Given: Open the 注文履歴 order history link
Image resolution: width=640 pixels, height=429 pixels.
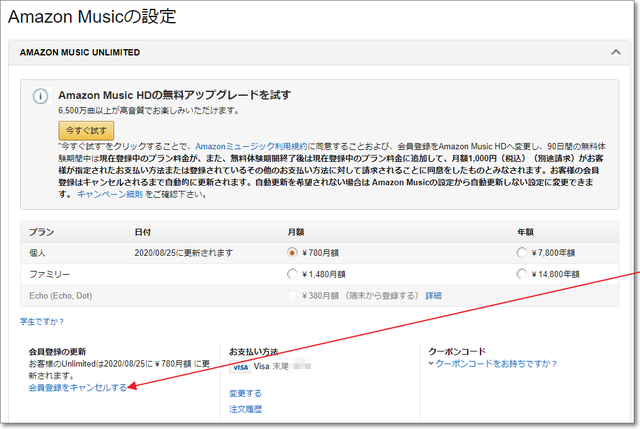Looking at the screenshot, I should pos(245,408).
